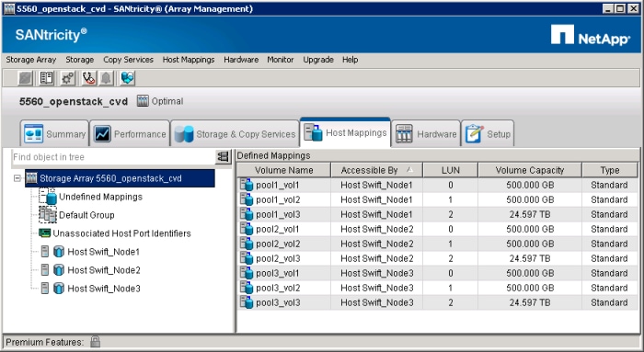This screenshot has height=352, width=644.
Task: Click the array icon beside Optimal status
Action: pyautogui.click(x=143, y=101)
